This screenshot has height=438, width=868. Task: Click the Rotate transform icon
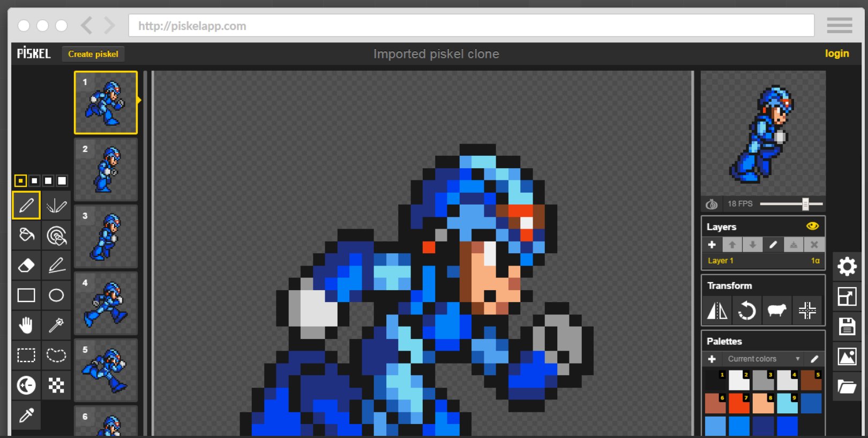click(x=747, y=311)
